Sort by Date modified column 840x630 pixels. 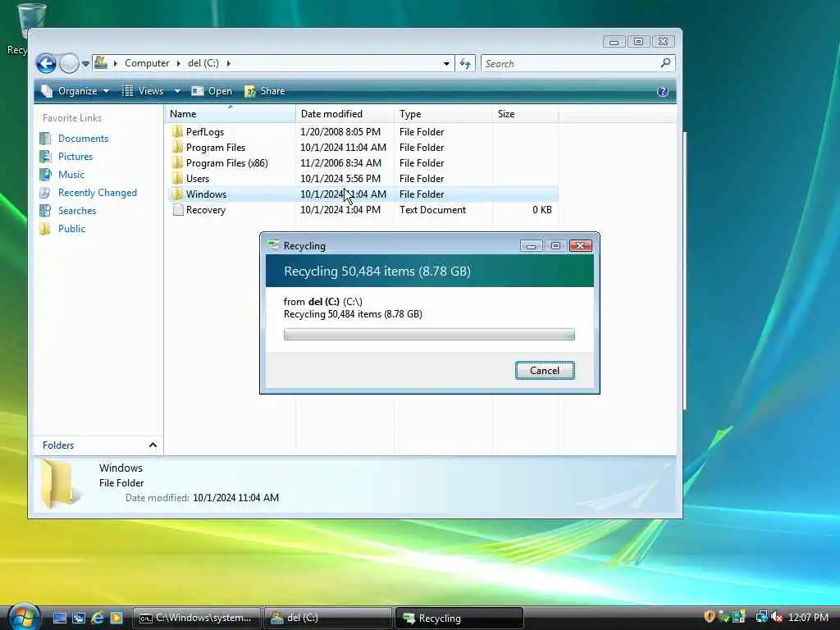tap(345, 113)
